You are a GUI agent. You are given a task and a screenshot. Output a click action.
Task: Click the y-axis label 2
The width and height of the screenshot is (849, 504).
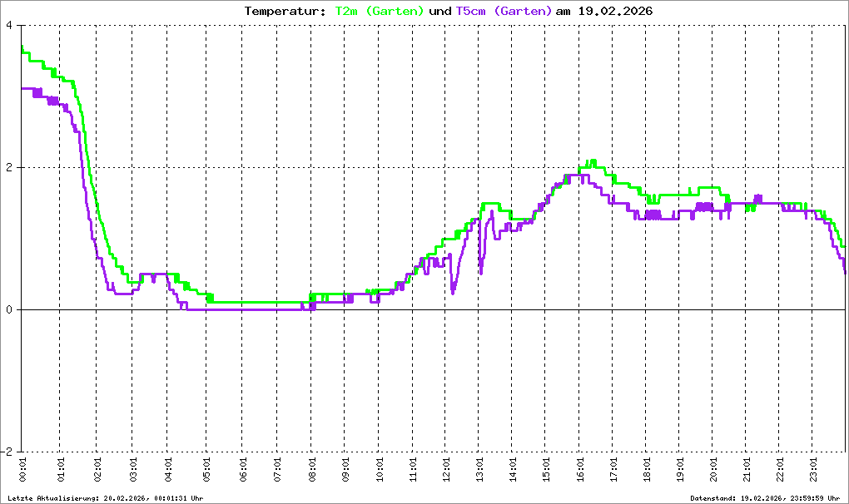click(8, 167)
